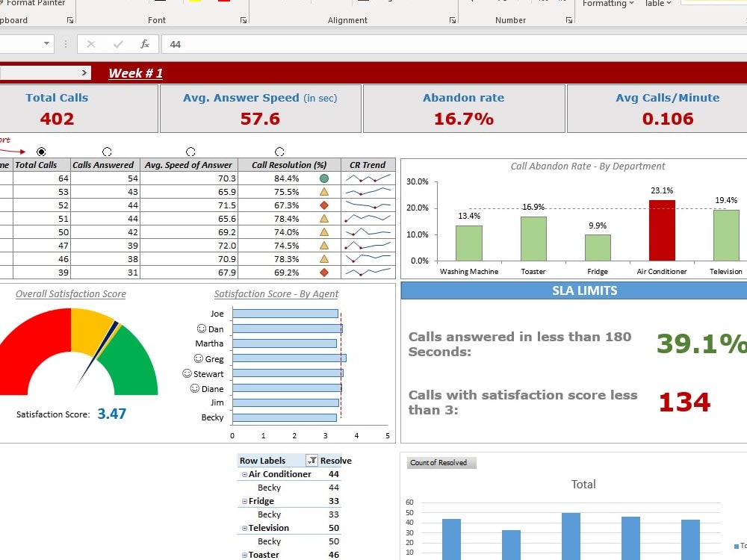Click the red value 134 in SLA panel
This screenshot has width=747, height=560.
pos(684,402)
